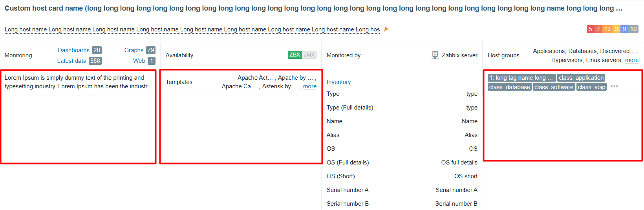Click the long underlined host name link
Viewport: 644px width, 210px height.
click(192, 29)
